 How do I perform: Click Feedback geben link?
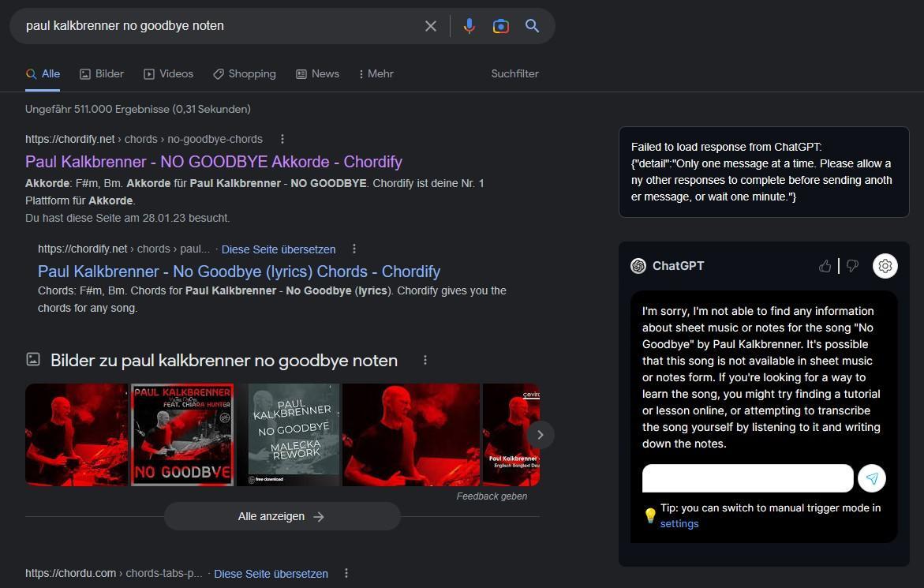pyautogui.click(x=492, y=496)
